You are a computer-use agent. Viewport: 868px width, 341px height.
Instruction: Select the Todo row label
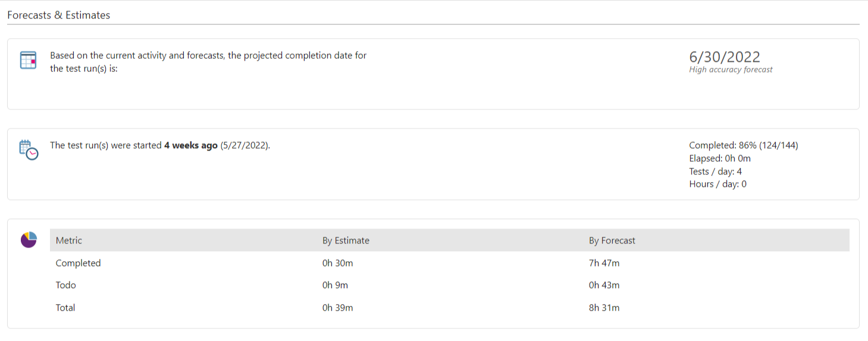pos(66,285)
